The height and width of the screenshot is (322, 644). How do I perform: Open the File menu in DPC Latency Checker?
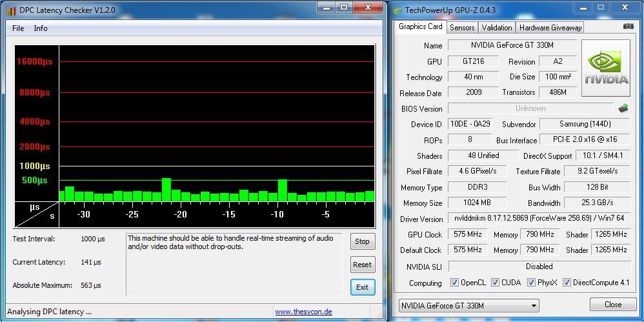point(18,28)
